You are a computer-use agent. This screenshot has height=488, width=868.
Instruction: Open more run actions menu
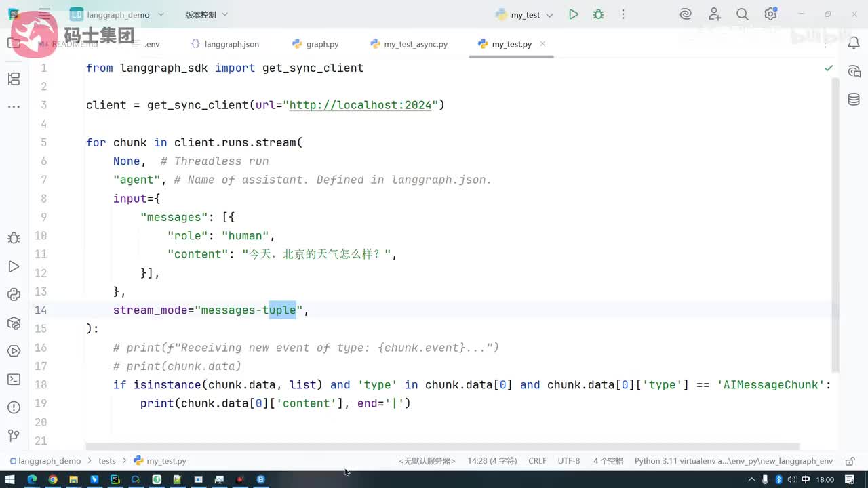(x=623, y=14)
